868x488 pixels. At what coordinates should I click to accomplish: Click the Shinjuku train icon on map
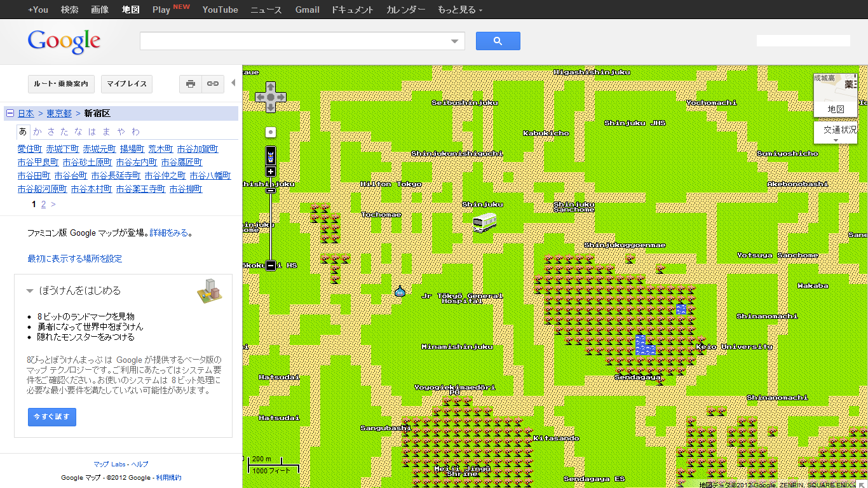(x=485, y=222)
